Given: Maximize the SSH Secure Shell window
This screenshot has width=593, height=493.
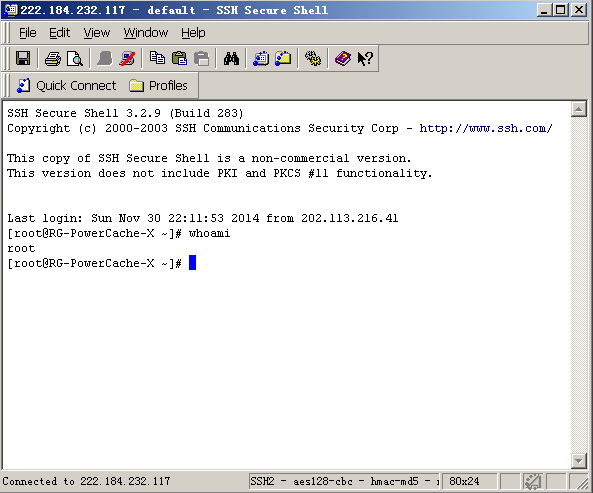Looking at the screenshot, I should pyautogui.click(x=560, y=10).
